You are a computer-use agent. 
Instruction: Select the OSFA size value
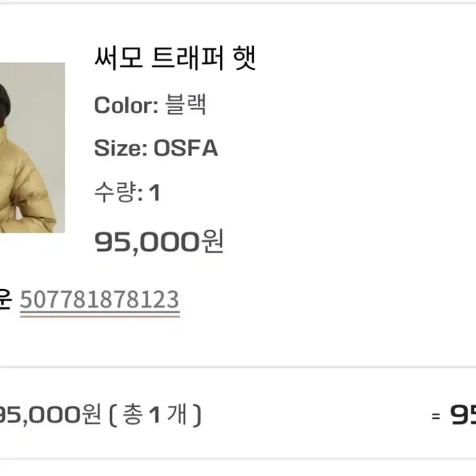[186, 149]
